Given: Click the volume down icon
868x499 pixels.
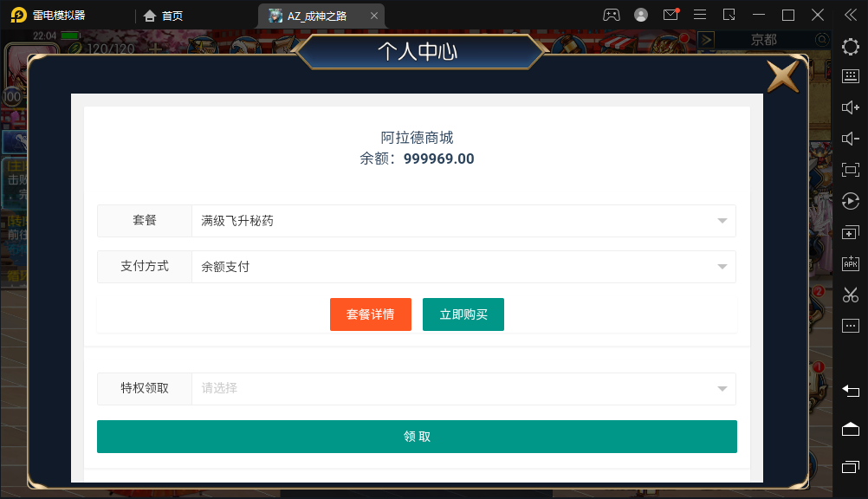Looking at the screenshot, I should coord(850,139).
